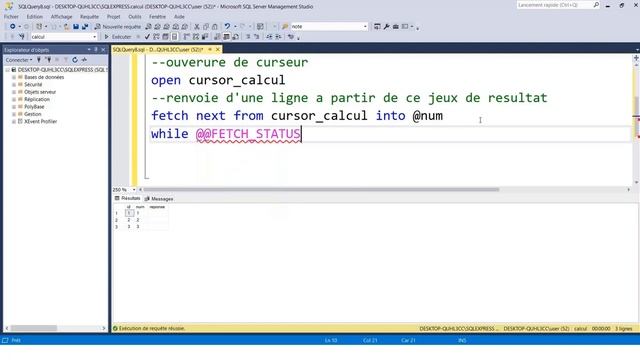Screen dimensions: 640x360
Task: Expand the PolyBase node
Action: pyautogui.click(x=14, y=107)
